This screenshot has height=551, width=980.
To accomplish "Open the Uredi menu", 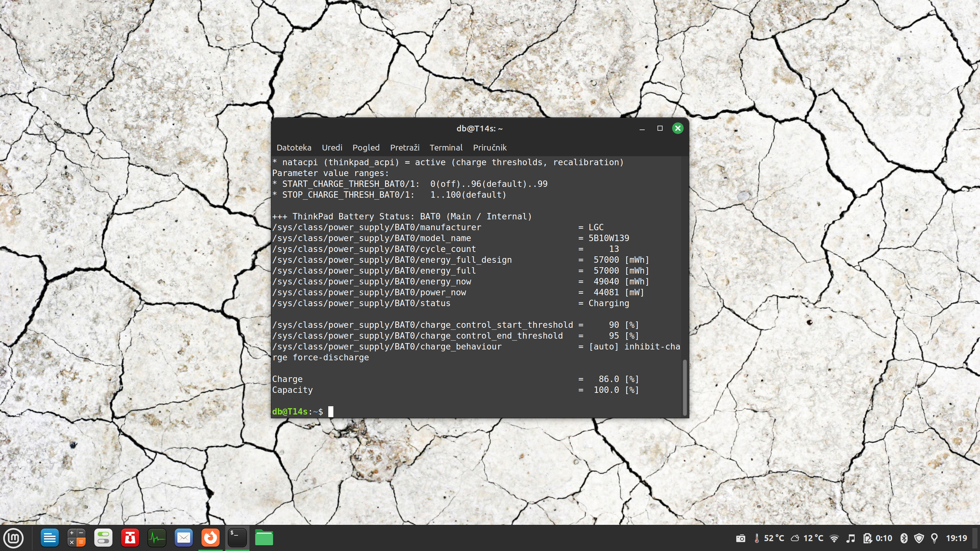I will [x=332, y=148].
